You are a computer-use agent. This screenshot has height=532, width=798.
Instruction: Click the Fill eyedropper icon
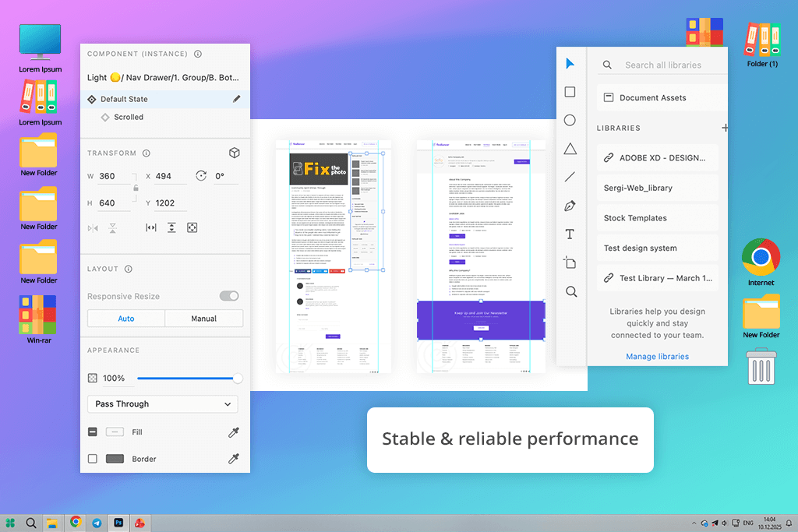coord(234,432)
